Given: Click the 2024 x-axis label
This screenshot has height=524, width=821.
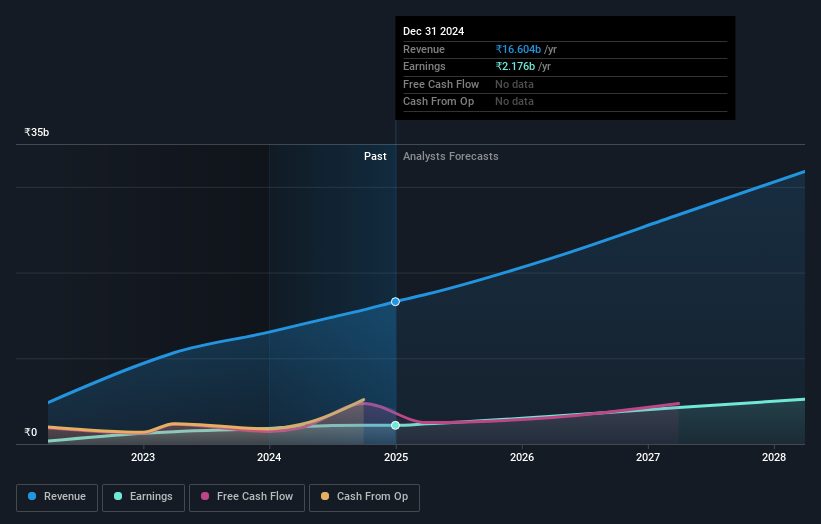Looking at the screenshot, I should 269,457.
